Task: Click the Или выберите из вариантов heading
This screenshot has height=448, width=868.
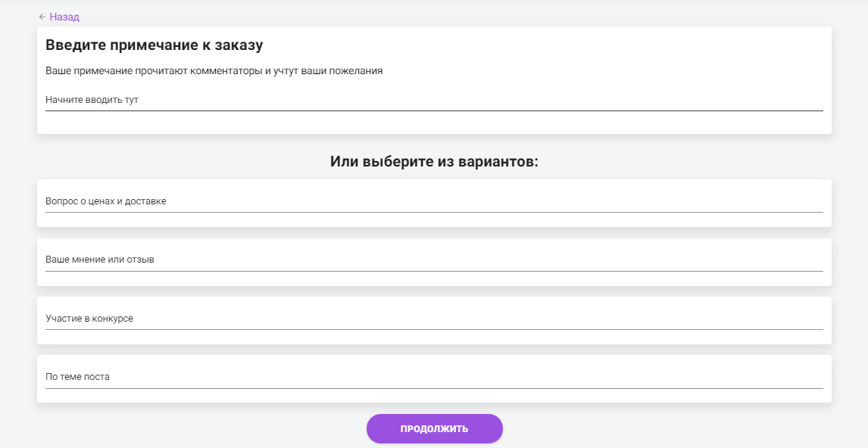Action: tap(434, 161)
